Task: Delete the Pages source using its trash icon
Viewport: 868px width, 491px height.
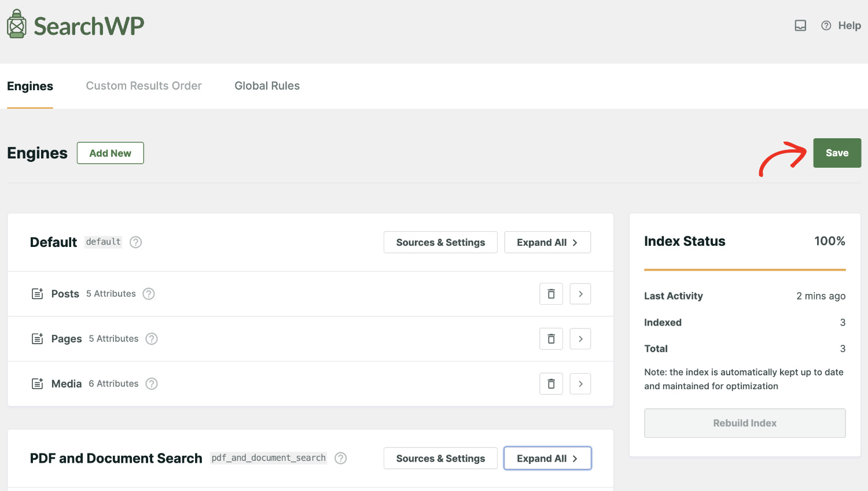Action: click(550, 338)
